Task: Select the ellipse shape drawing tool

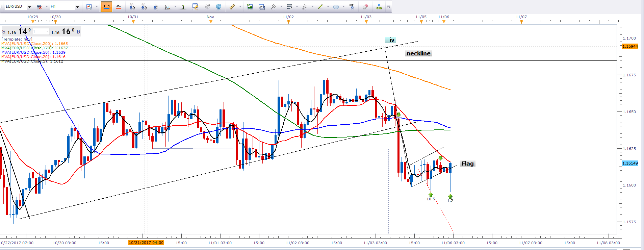Action: pyautogui.click(x=336, y=6)
